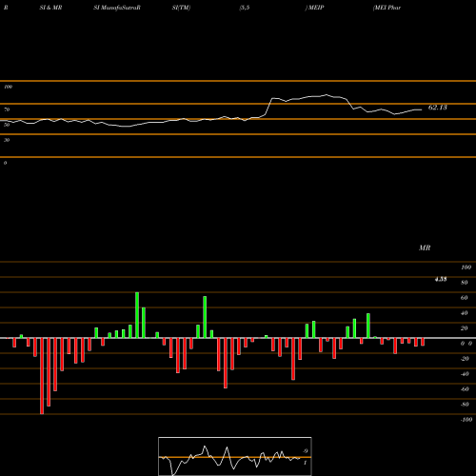The width and height of the screenshot is (476, 476).
Task: Click the RSI axis label 70
Action: coord(7,109)
